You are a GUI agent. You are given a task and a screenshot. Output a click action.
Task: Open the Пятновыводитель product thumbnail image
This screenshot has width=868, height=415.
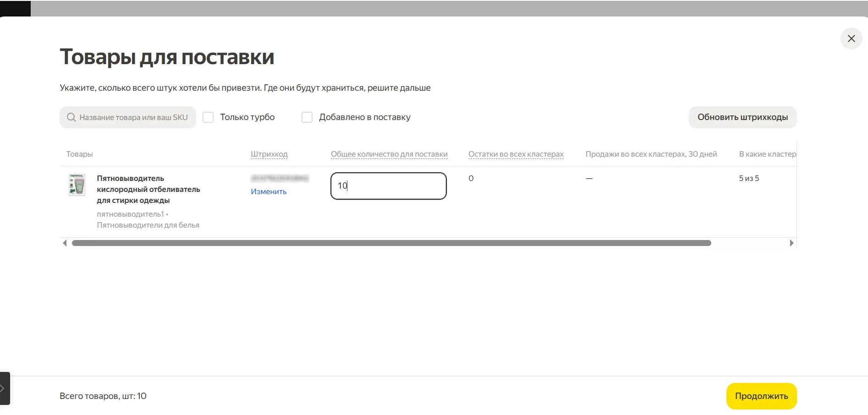pos(77,185)
